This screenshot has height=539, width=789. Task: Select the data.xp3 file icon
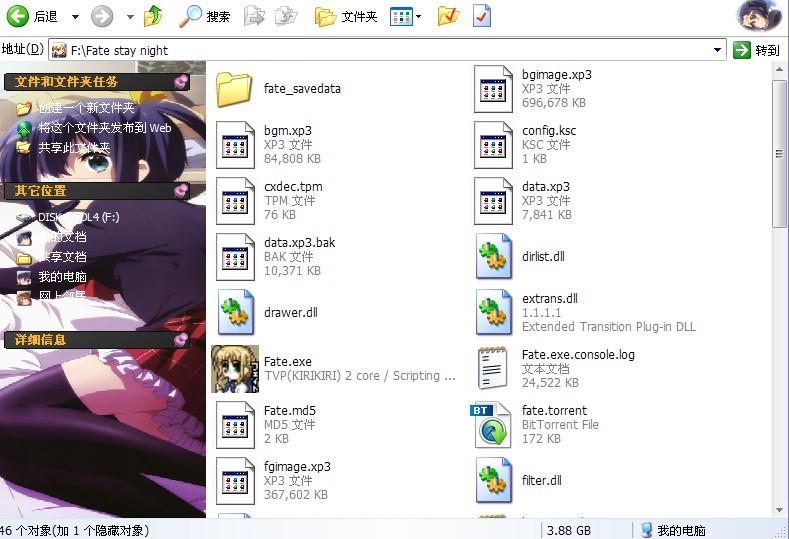(493, 201)
